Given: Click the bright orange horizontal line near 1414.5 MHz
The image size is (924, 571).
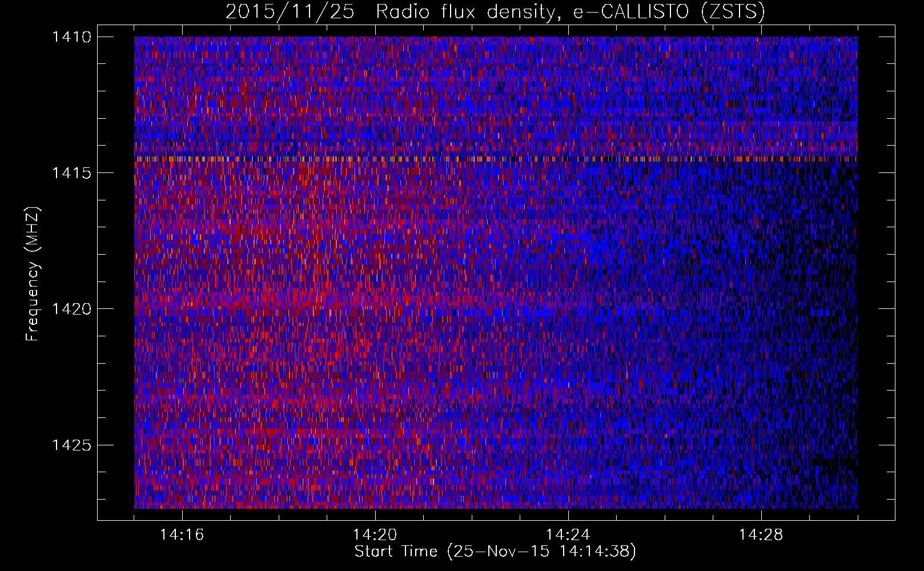Looking at the screenshot, I should tap(496, 159).
